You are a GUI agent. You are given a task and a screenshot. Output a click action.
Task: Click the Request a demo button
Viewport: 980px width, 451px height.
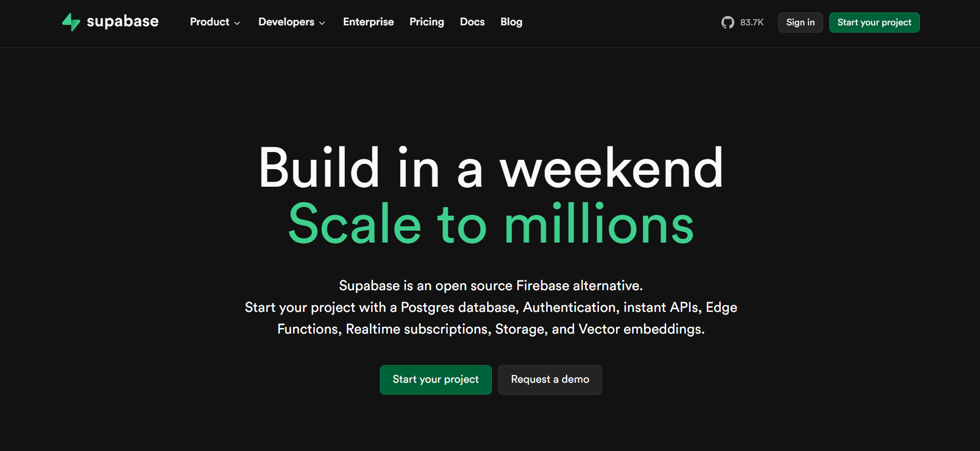(550, 380)
